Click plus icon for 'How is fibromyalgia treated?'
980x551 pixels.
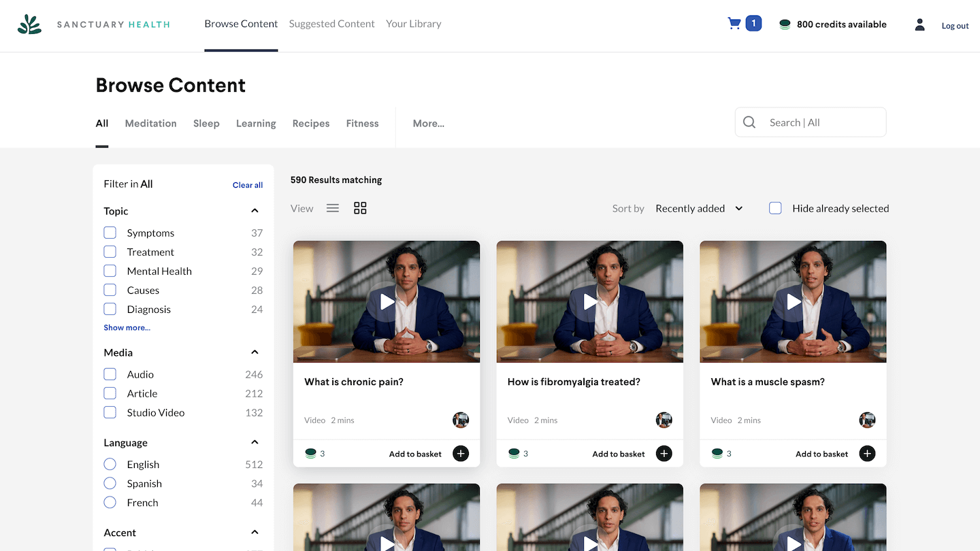click(x=664, y=454)
